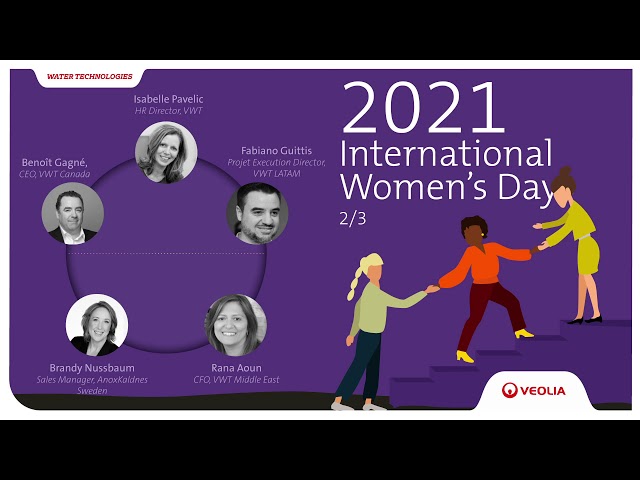
Task: Click the text 'Sales Manager, AnoxKaldnes'
Action: pyautogui.click(x=92, y=380)
